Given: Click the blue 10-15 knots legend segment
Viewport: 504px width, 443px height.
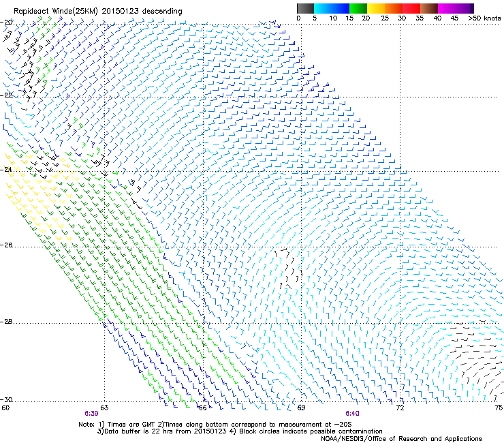Looking at the screenshot, I should (x=341, y=8).
